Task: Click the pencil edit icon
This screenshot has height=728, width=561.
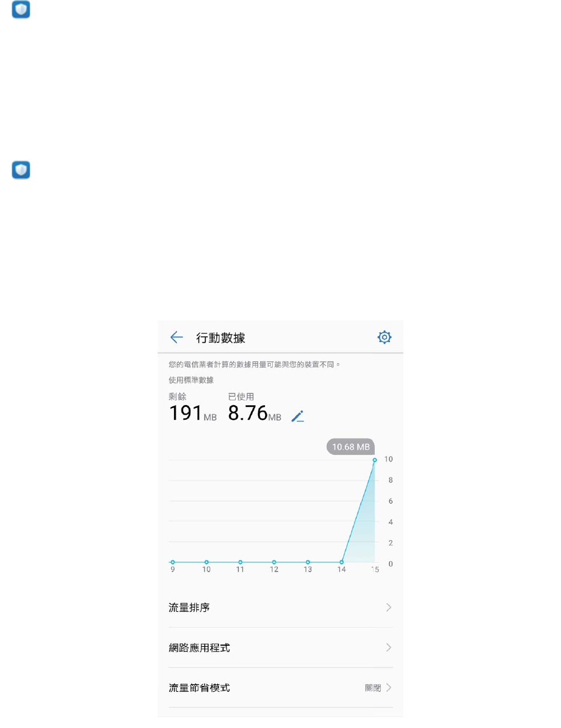Action: click(x=298, y=416)
